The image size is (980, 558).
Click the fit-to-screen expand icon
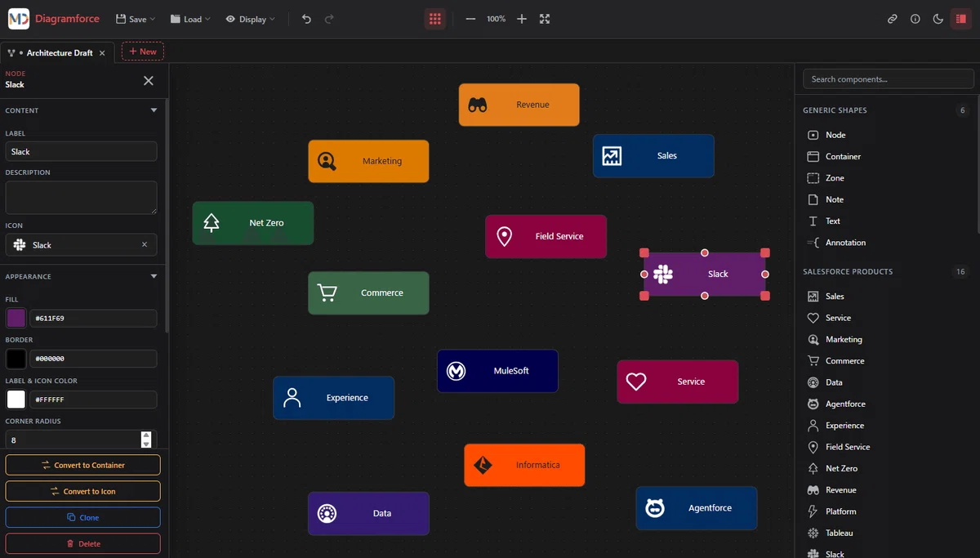point(545,19)
